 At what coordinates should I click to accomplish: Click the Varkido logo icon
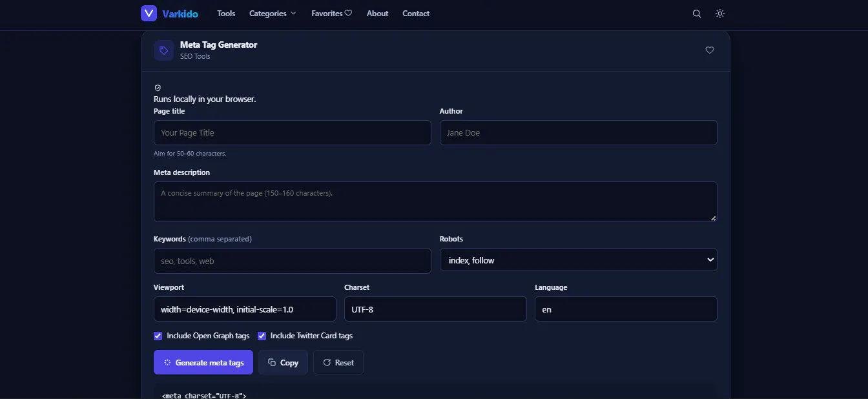149,13
